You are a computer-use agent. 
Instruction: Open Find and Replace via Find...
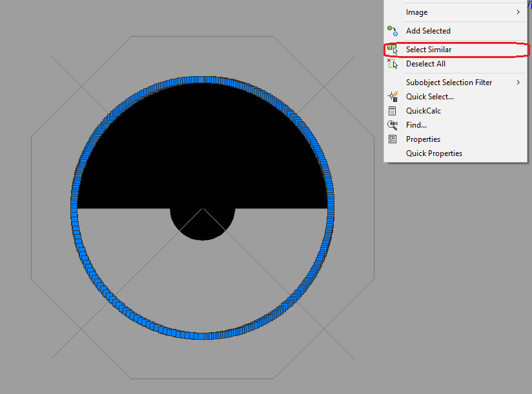[x=416, y=124]
